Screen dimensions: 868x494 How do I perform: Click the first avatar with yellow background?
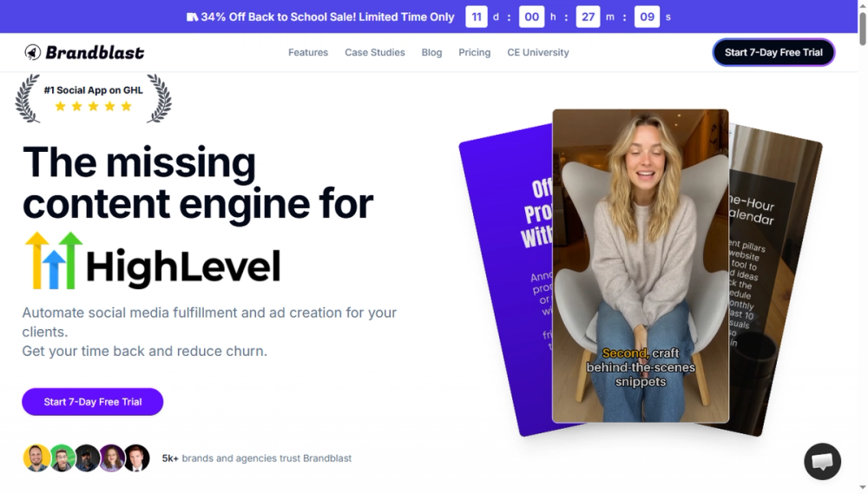(36, 458)
